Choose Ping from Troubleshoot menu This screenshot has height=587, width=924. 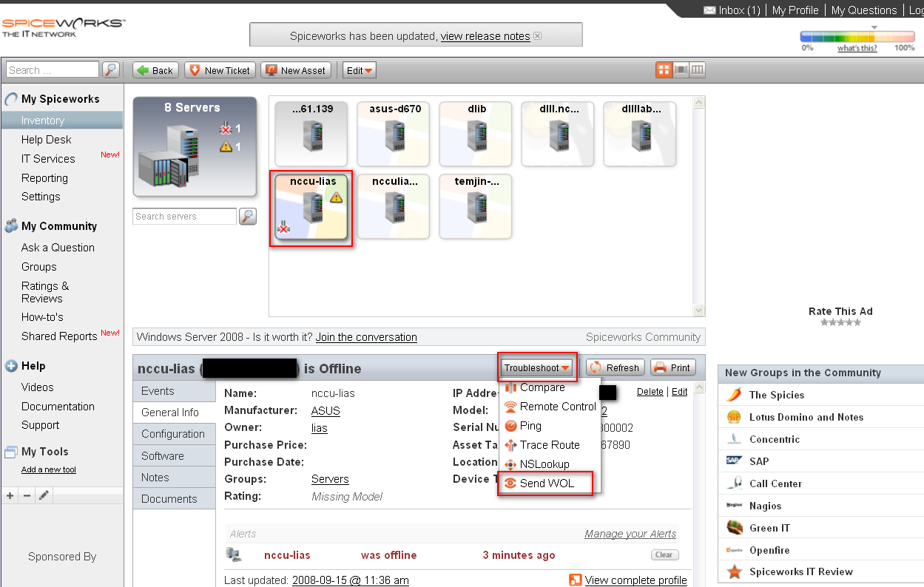[x=522, y=426]
